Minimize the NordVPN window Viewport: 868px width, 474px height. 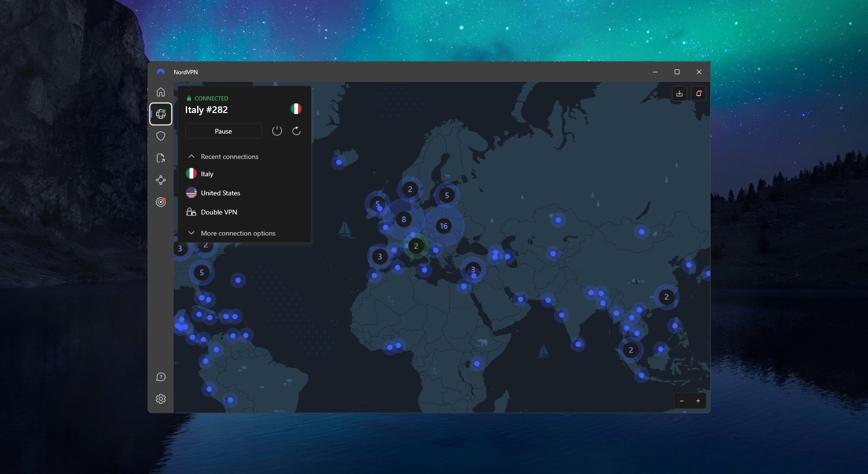pos(655,72)
